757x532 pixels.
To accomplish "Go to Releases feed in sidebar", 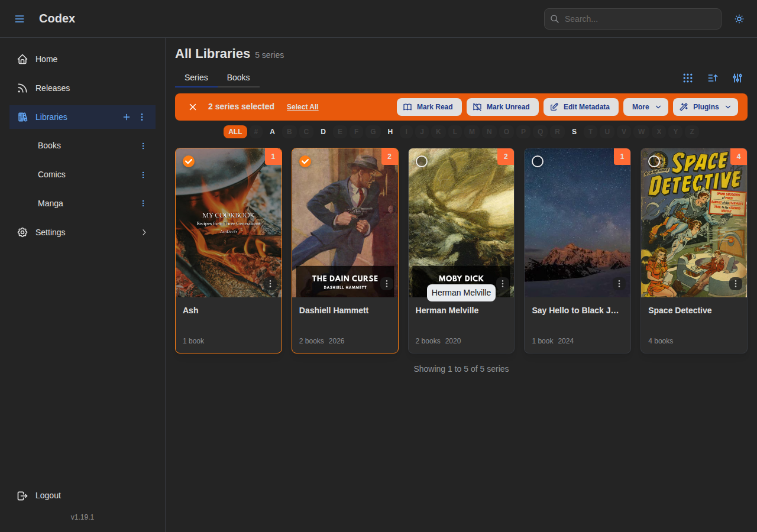I will (83, 88).
